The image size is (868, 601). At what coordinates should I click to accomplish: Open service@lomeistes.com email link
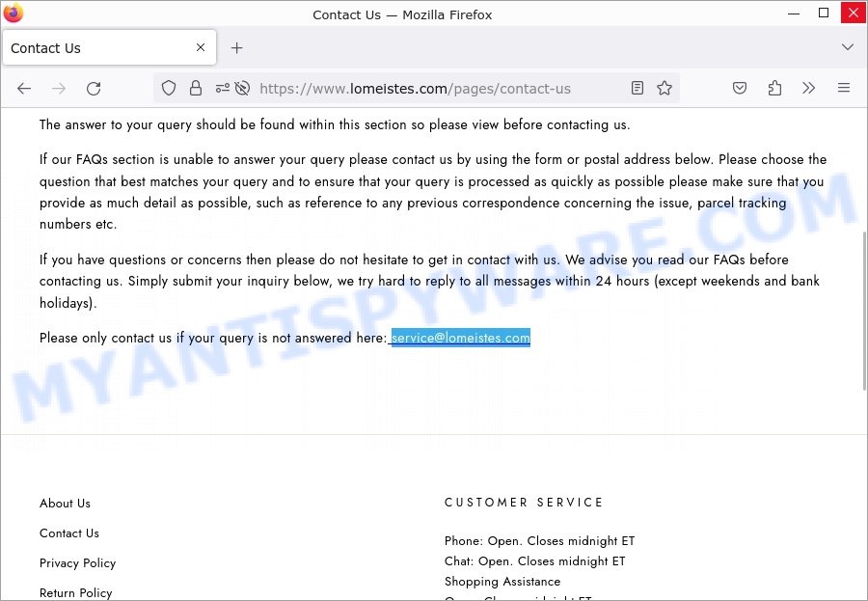tap(461, 338)
